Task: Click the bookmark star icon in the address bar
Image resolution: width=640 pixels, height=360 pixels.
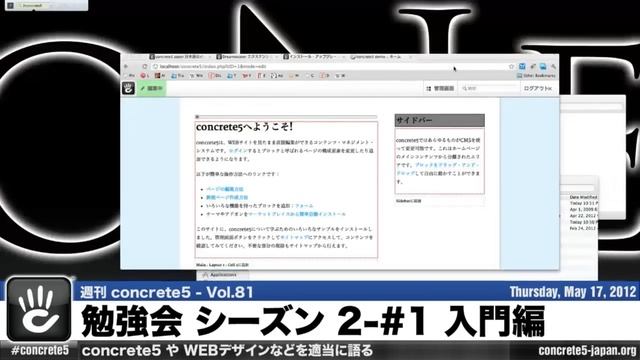Action: tap(511, 66)
